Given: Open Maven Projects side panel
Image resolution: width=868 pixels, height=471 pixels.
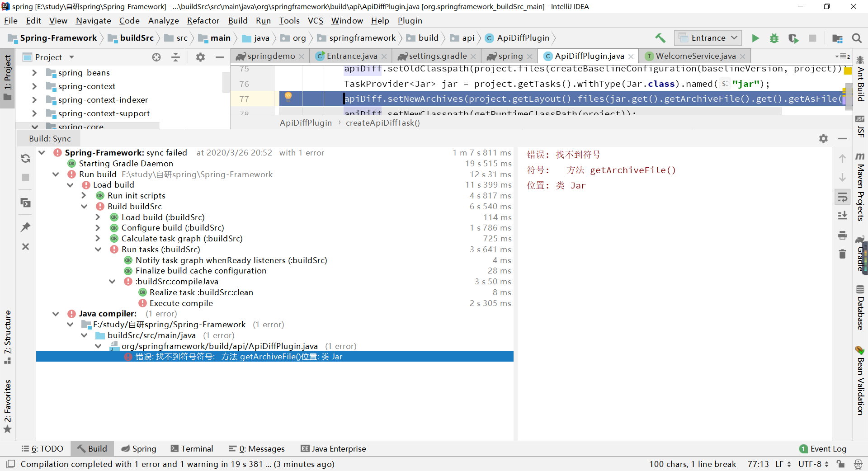Looking at the screenshot, I should coord(860,187).
